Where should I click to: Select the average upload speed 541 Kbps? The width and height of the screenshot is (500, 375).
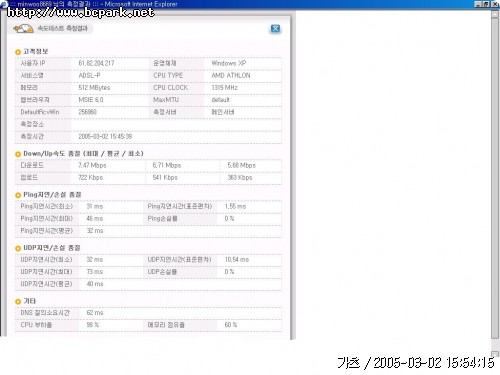pos(165,177)
